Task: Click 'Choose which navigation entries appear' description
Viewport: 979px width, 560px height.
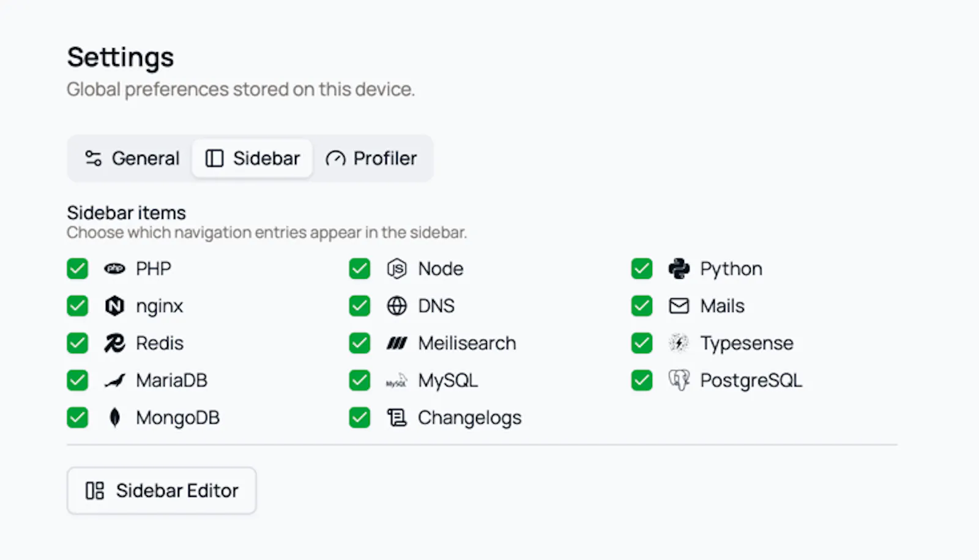Action: coord(267,233)
